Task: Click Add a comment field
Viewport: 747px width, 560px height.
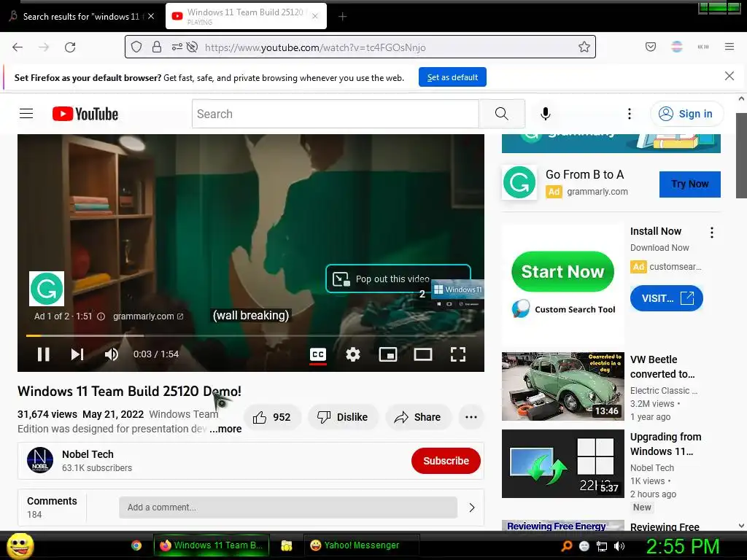Action: [288, 507]
